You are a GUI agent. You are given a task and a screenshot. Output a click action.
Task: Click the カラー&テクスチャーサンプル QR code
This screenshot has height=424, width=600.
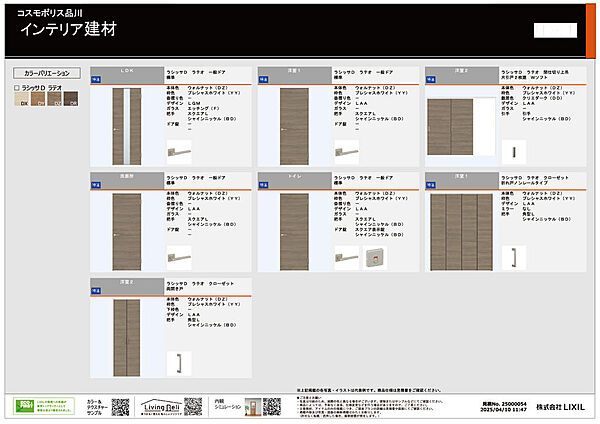[x=120, y=407]
